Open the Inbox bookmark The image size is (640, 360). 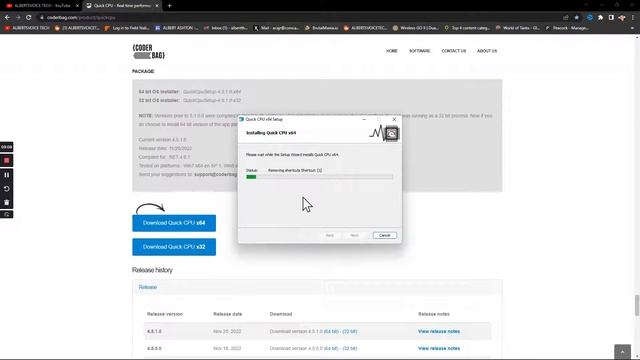click(x=226, y=28)
